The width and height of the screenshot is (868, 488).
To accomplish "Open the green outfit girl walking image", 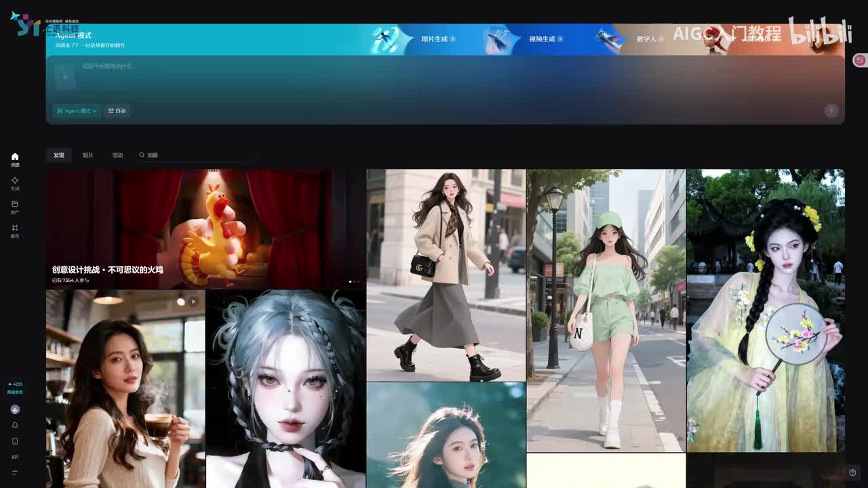I will click(x=606, y=310).
